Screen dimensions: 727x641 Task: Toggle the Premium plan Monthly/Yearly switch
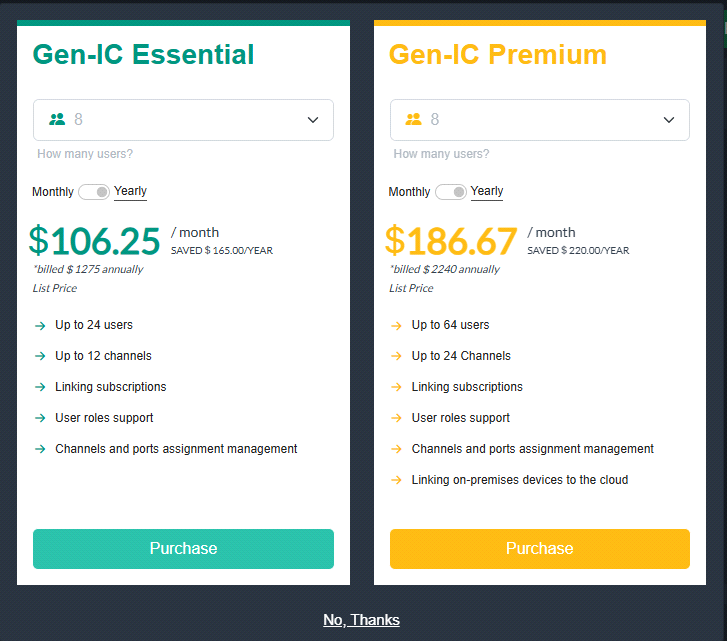coord(450,192)
